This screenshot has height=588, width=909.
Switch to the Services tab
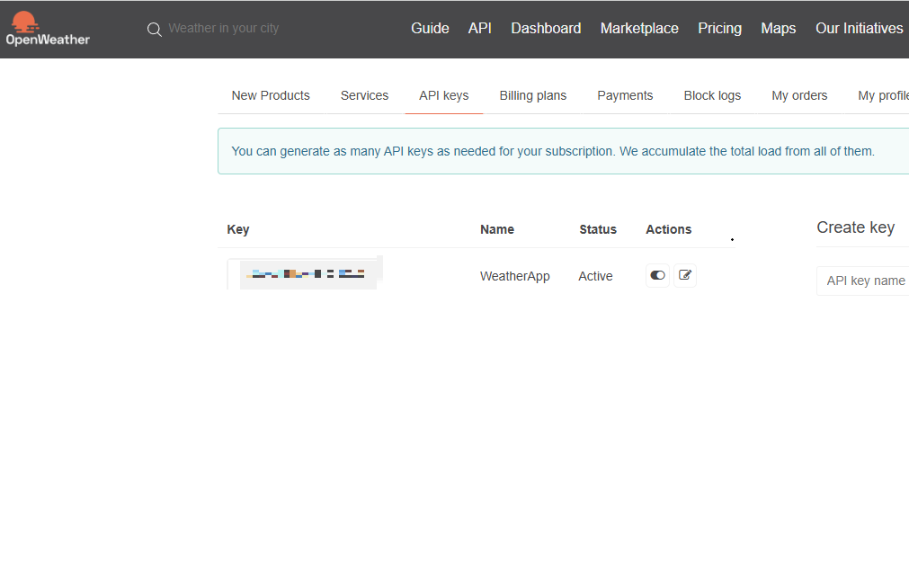[364, 95]
